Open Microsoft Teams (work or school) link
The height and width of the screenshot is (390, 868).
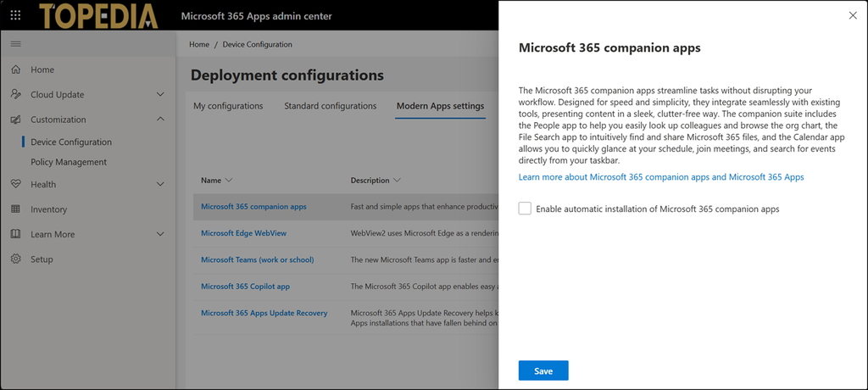tap(258, 259)
